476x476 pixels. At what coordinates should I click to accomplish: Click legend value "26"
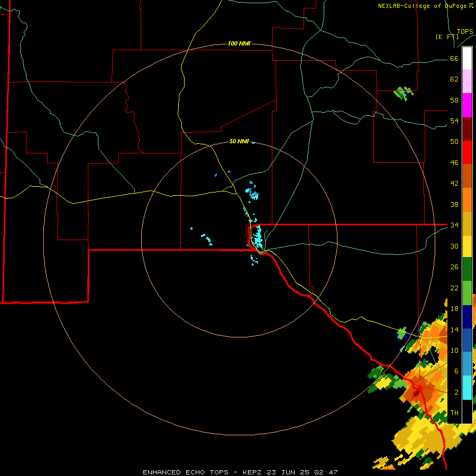[454, 267]
